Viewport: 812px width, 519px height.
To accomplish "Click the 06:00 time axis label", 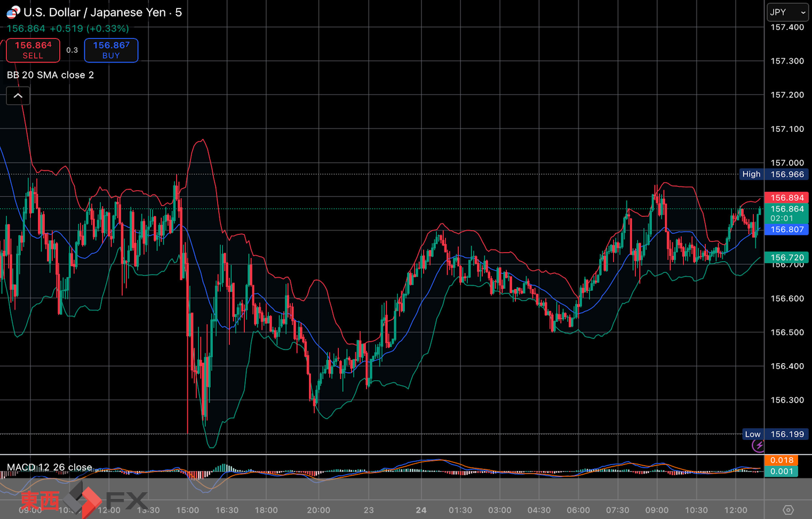I will [578, 510].
